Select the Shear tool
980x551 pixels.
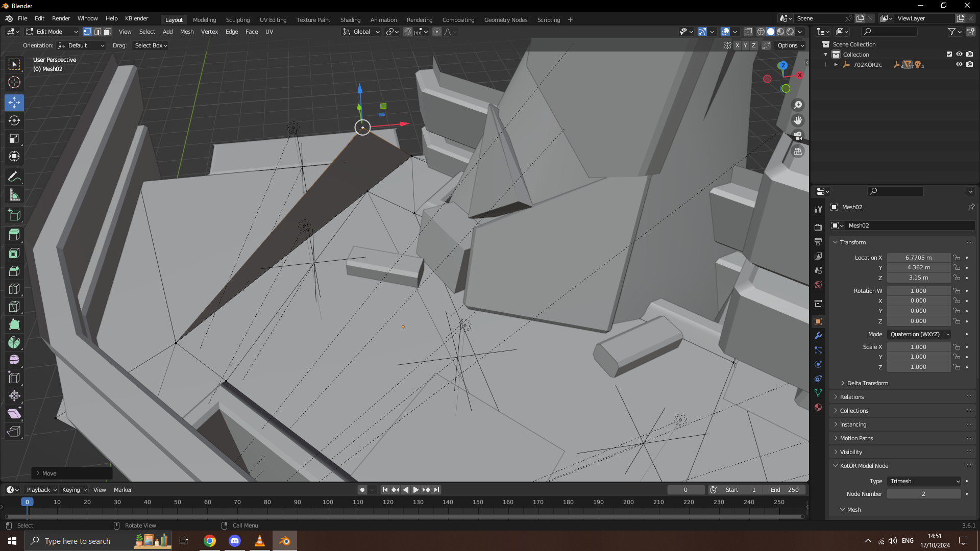(14, 414)
